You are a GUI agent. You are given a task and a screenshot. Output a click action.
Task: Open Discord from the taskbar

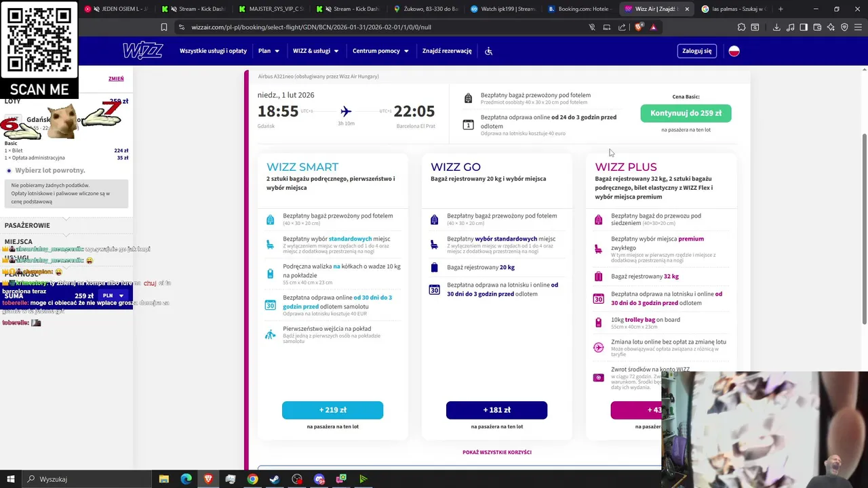(319, 479)
